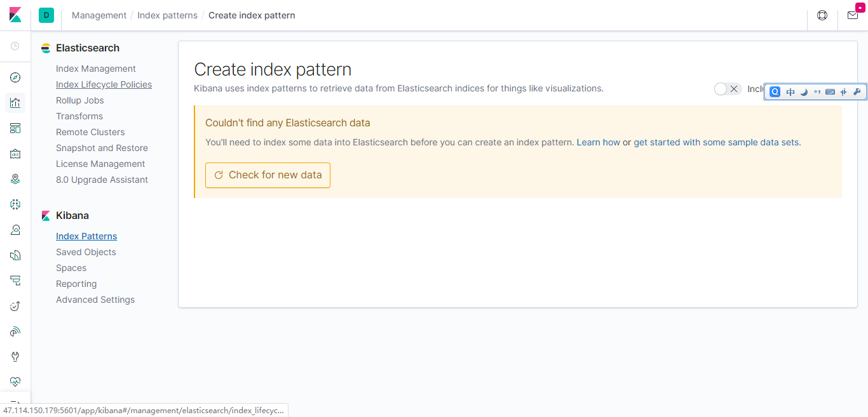Open Saved Objects page

(x=86, y=252)
